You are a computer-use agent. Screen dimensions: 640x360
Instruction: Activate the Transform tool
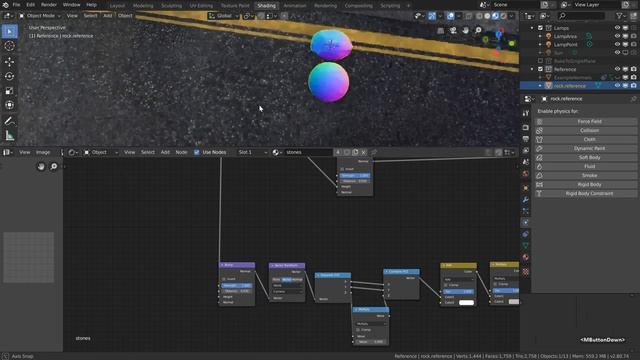tap(9, 105)
